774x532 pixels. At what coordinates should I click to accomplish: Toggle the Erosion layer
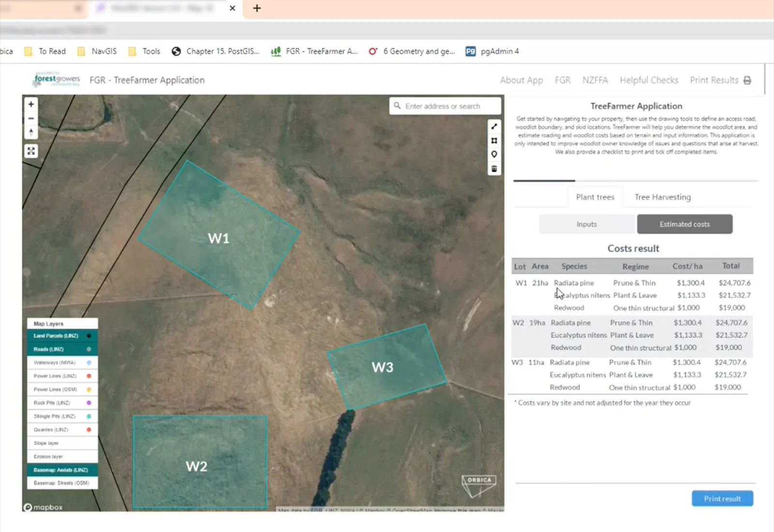click(62, 457)
